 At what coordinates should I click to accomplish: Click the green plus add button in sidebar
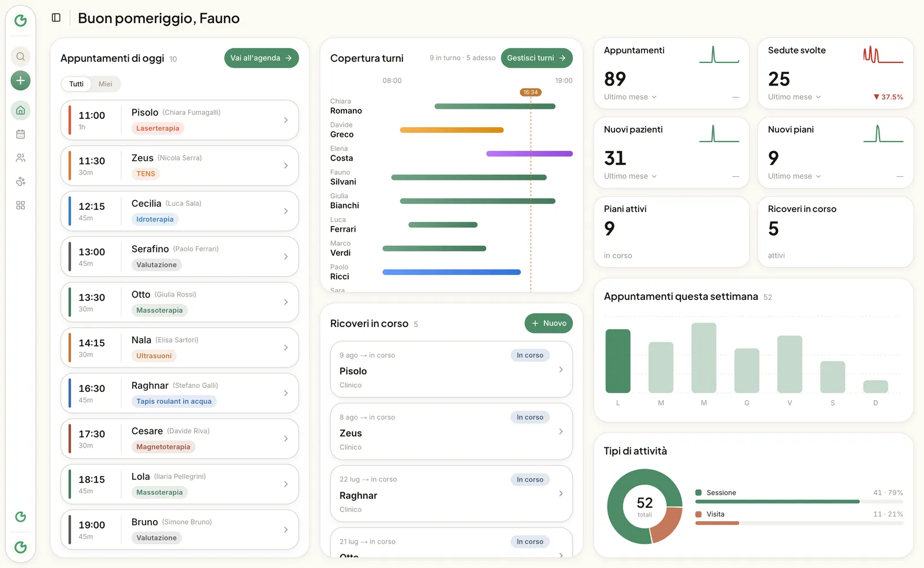click(x=20, y=80)
